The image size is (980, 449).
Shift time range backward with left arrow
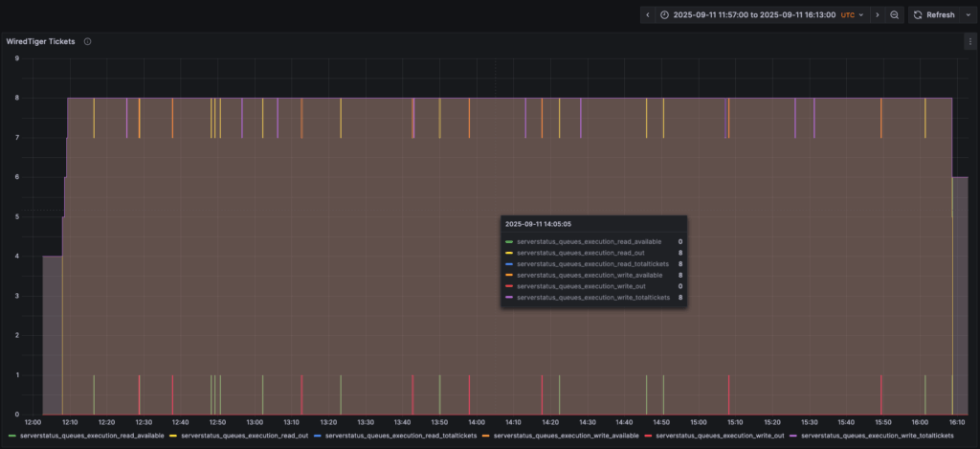(648, 15)
